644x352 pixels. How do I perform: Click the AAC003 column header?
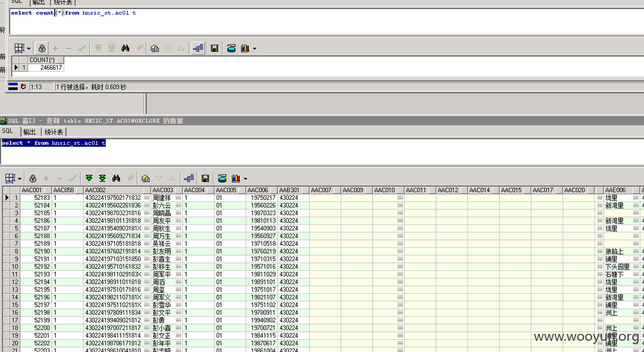(x=167, y=190)
